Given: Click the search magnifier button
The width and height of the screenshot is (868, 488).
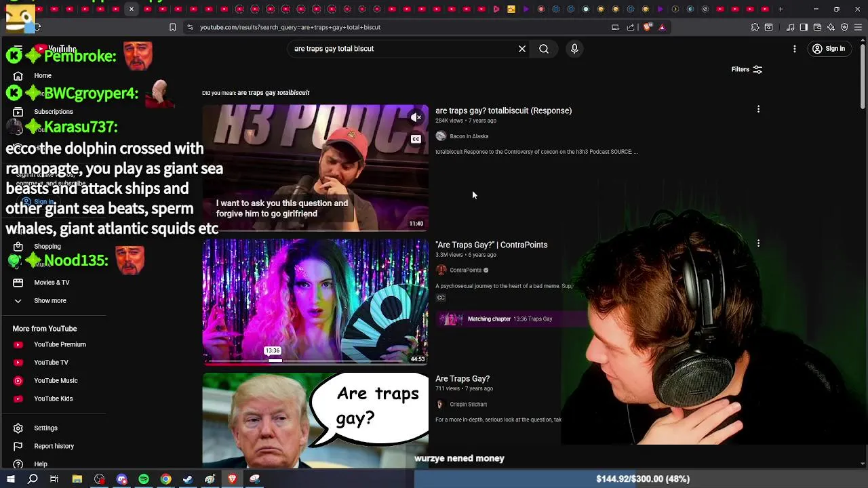Looking at the screenshot, I should (x=544, y=49).
